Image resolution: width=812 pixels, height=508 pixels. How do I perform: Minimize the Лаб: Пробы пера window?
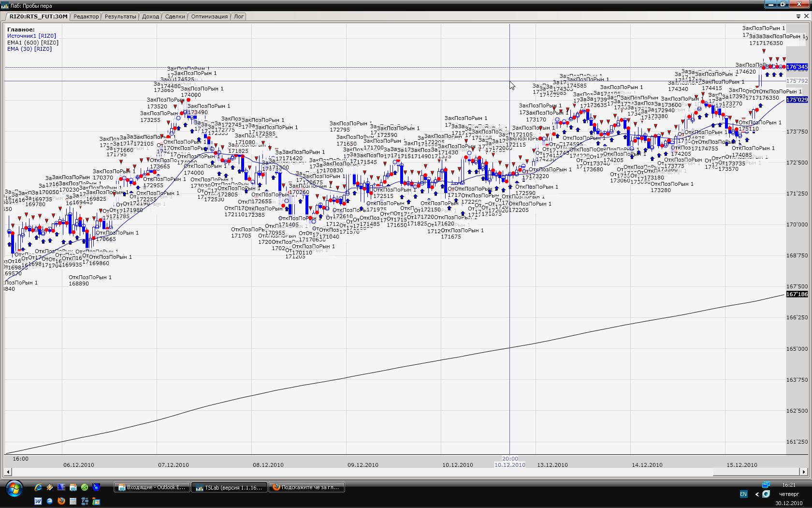click(x=770, y=4)
